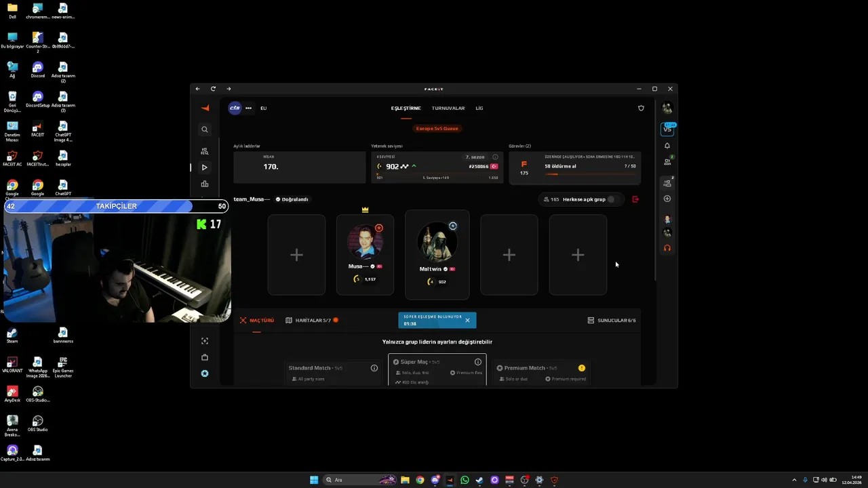The width and height of the screenshot is (868, 488).
Task: Click the mission progress bar
Action: (x=590, y=174)
